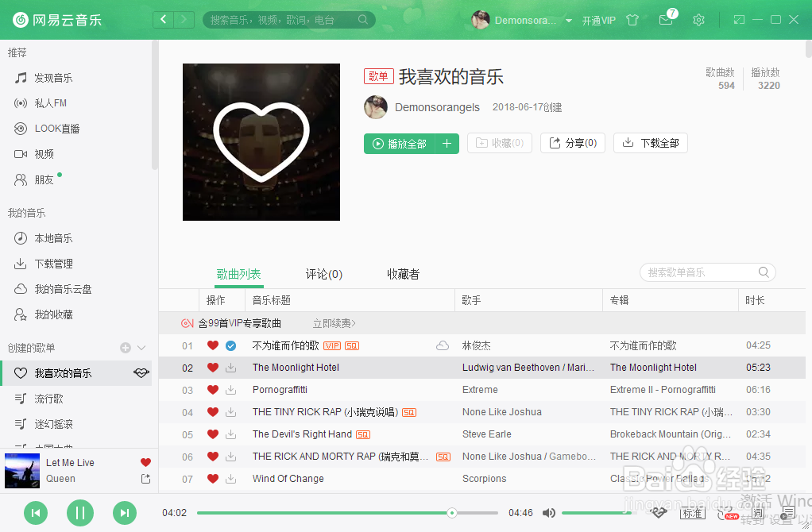Skip to next track

pos(125,513)
